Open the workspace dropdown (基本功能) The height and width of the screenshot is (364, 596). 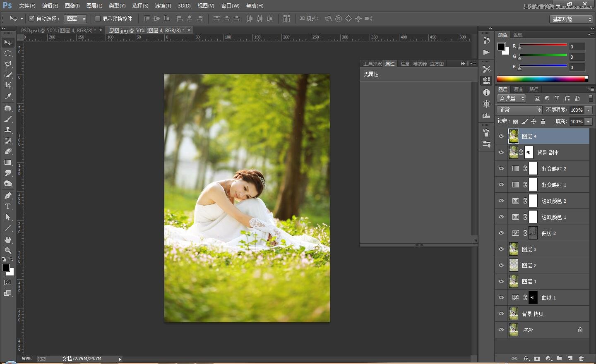pyautogui.click(x=572, y=19)
